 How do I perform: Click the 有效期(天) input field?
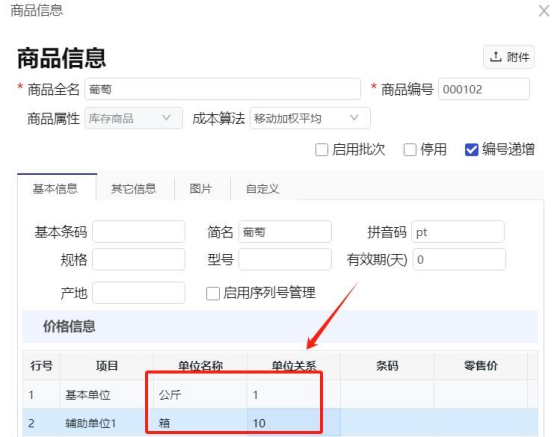click(x=459, y=259)
